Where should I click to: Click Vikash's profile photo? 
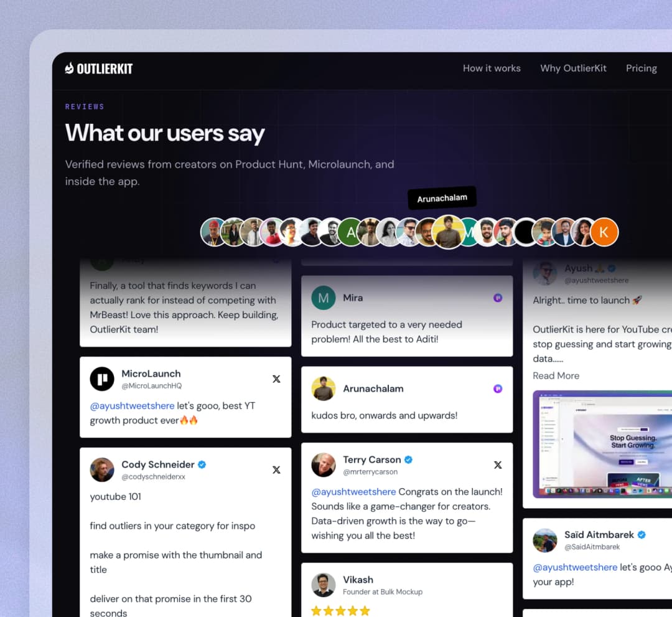324,585
